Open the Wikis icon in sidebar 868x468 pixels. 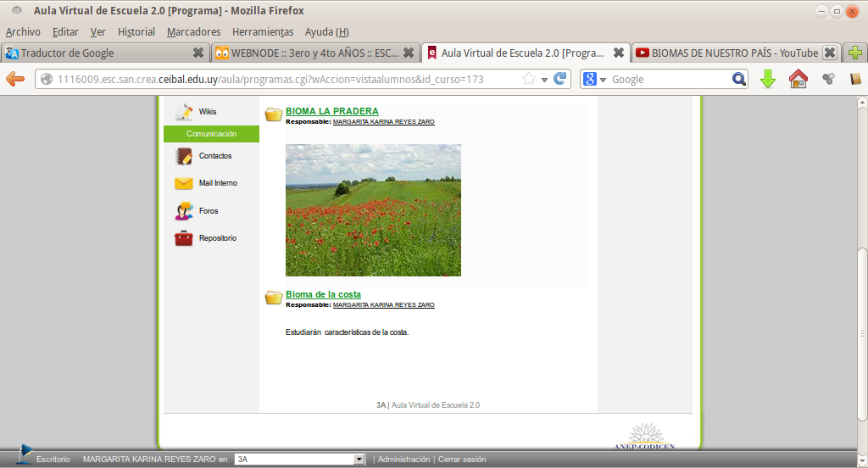point(184,111)
